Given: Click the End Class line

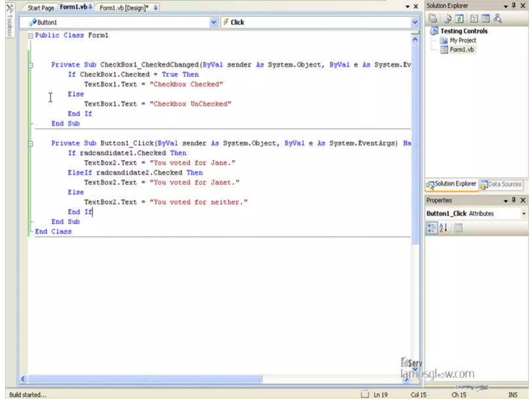Looking at the screenshot, I should (x=53, y=231).
